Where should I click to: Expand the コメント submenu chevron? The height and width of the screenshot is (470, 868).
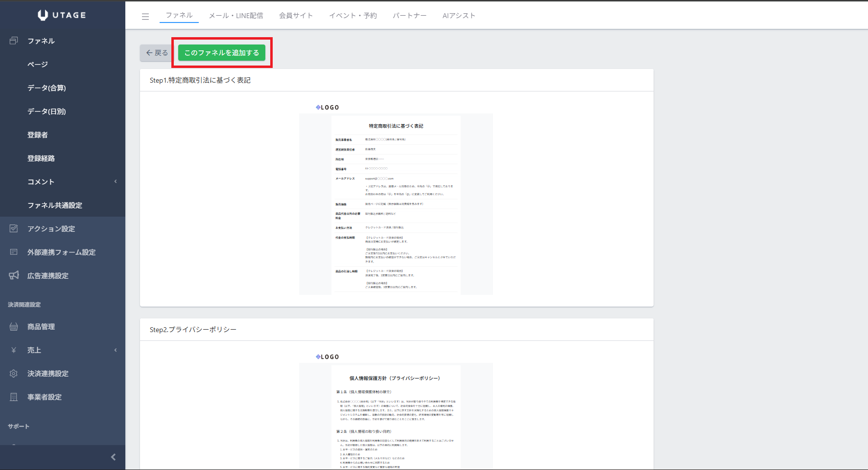click(x=116, y=181)
